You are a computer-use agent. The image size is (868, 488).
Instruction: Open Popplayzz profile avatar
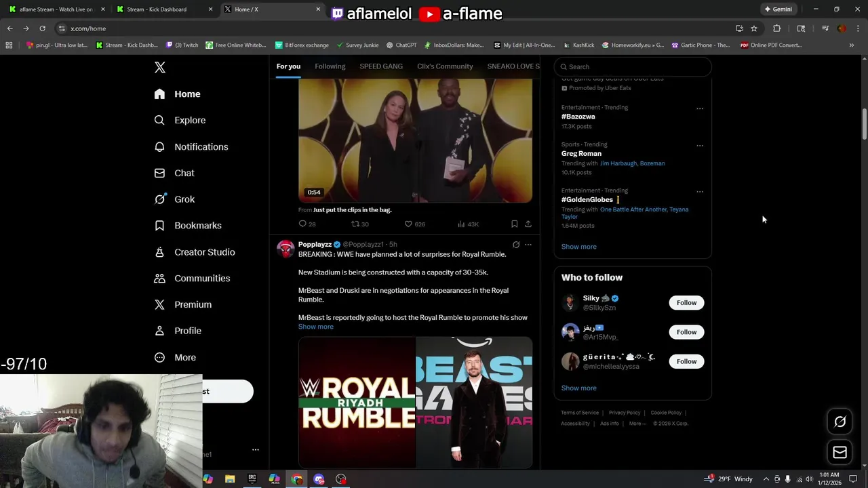pos(285,249)
